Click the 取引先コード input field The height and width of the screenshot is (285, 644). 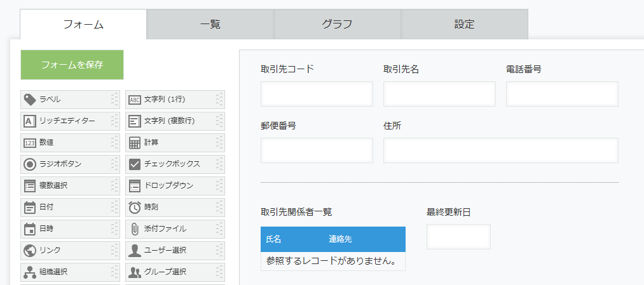pos(317,94)
